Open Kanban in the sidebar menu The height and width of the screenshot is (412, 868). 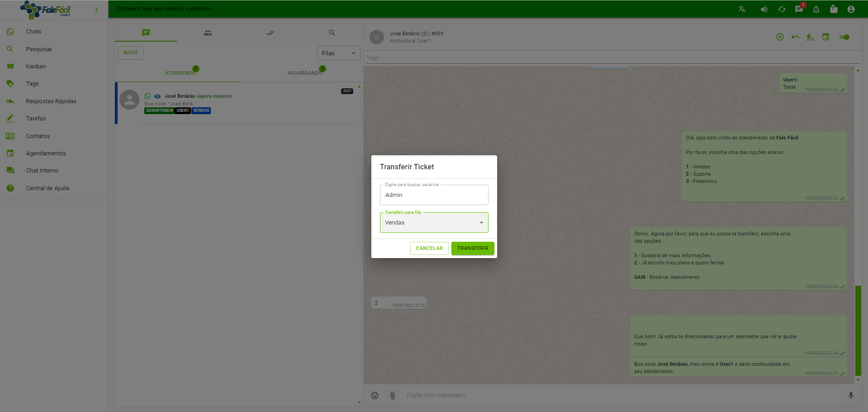coord(36,67)
